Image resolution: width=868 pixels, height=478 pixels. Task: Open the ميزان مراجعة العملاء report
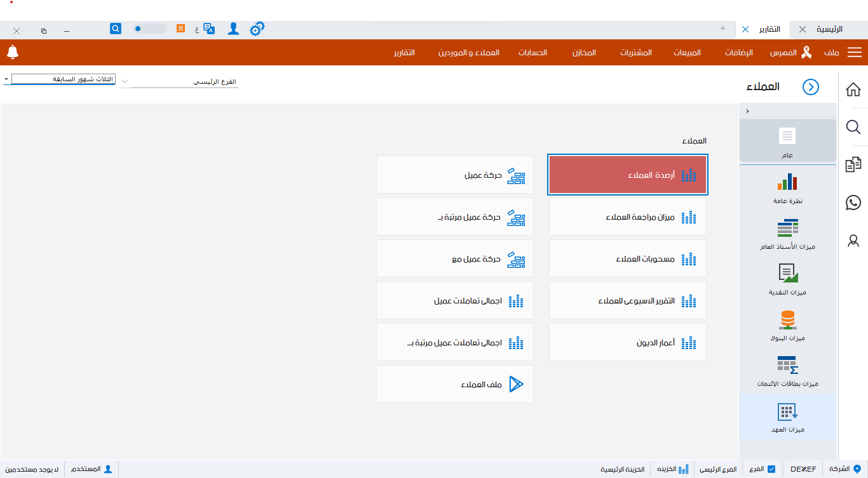click(628, 216)
